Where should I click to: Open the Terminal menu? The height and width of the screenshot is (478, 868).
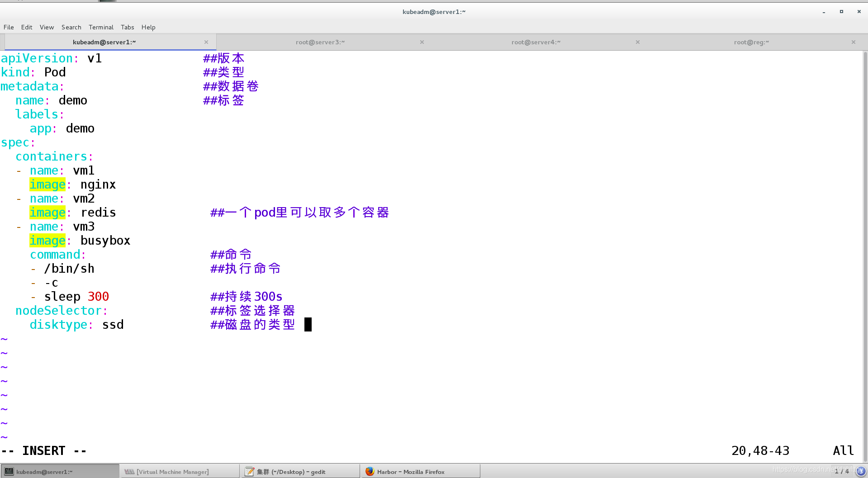click(x=101, y=27)
